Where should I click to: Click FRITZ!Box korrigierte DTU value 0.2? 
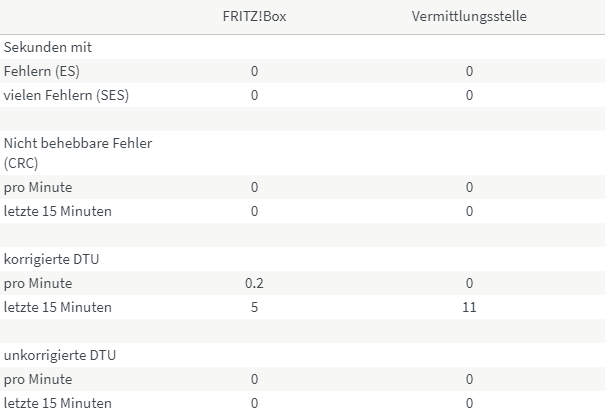[254, 283]
